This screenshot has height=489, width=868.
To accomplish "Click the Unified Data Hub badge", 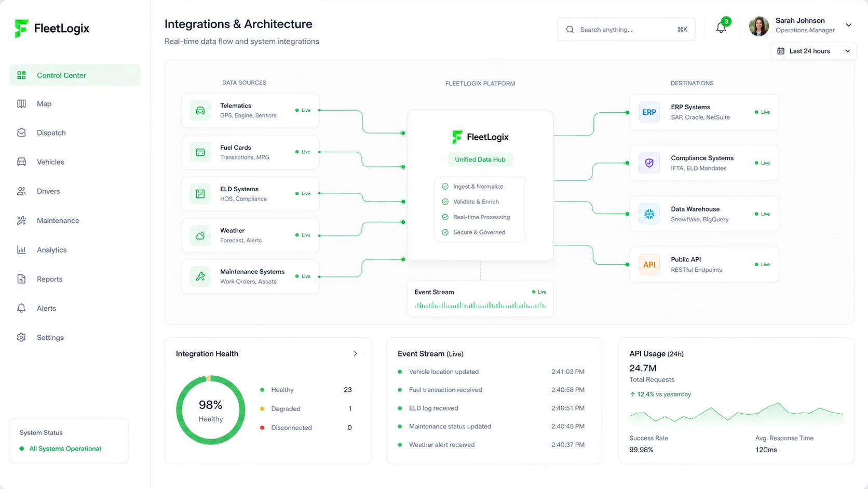I will [480, 160].
